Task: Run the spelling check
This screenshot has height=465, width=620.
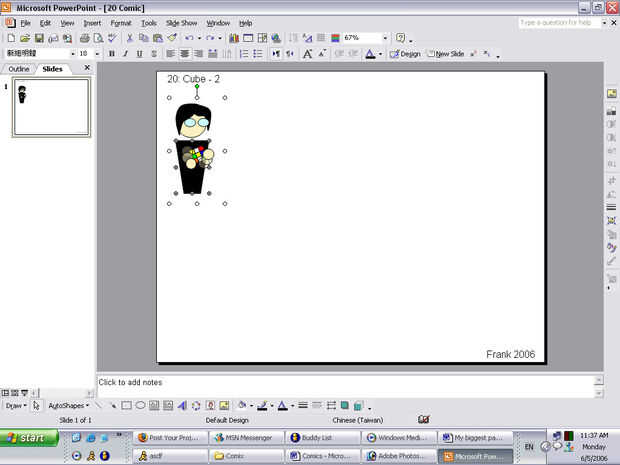Action: [x=112, y=38]
